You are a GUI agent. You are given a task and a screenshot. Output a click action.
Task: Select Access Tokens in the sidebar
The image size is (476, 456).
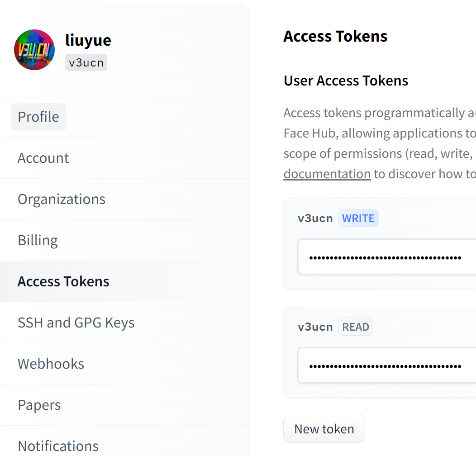[x=63, y=281]
